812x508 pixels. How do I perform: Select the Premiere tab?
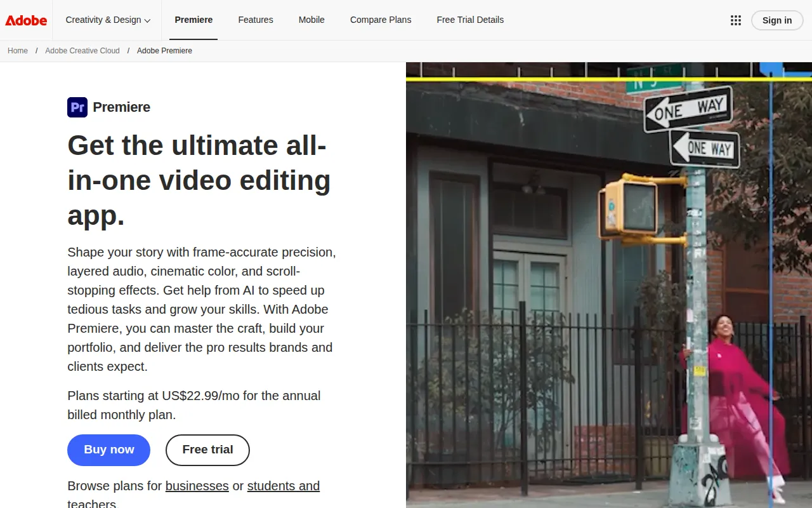tap(193, 20)
